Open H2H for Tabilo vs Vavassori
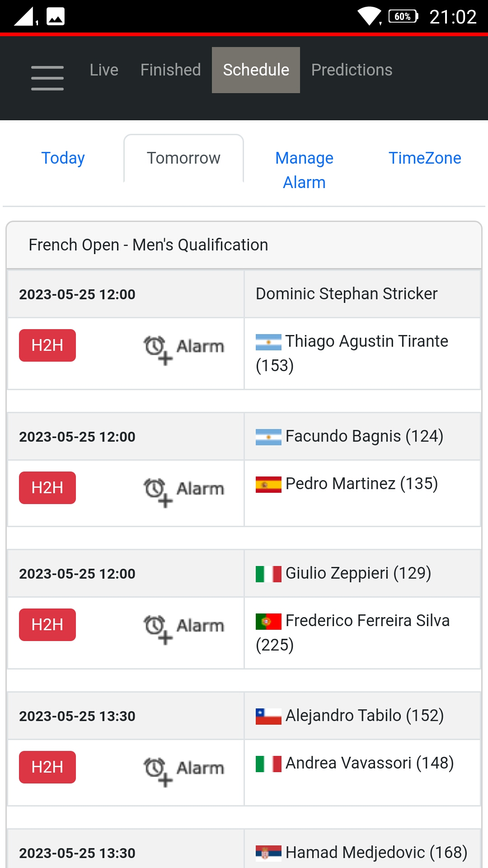The height and width of the screenshot is (868, 488). (47, 767)
